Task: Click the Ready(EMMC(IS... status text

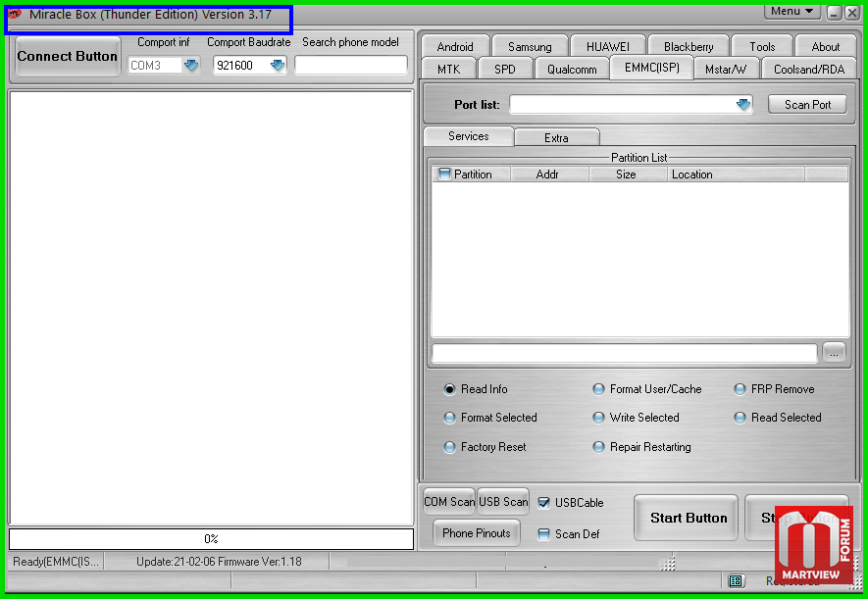Action: point(56,562)
